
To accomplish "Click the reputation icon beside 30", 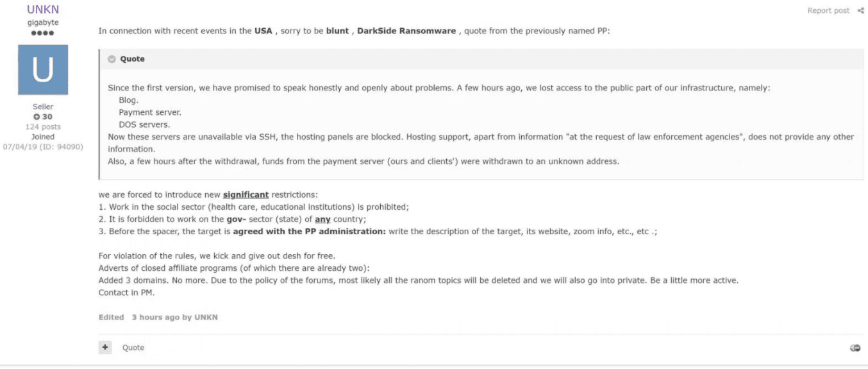I will [37, 117].
